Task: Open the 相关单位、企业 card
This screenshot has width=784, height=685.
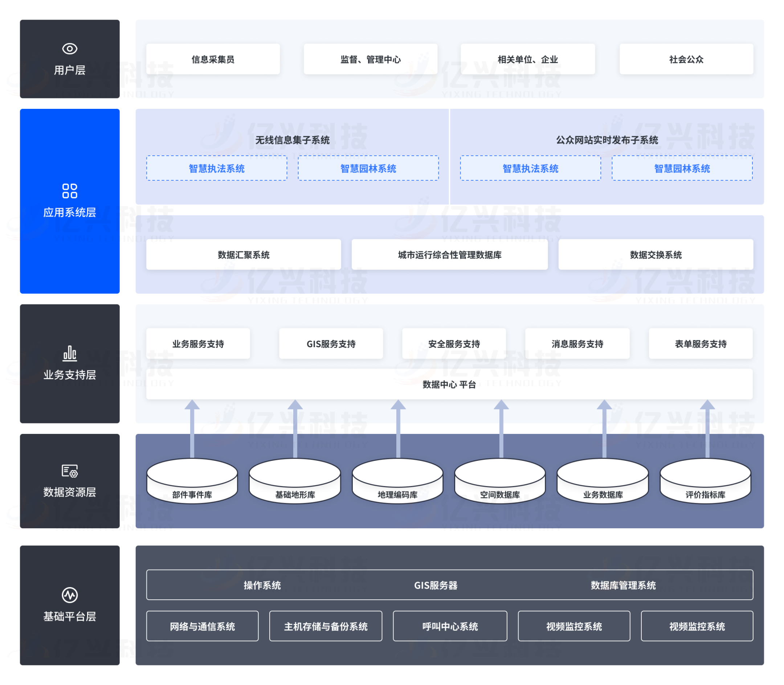Action: (528, 59)
